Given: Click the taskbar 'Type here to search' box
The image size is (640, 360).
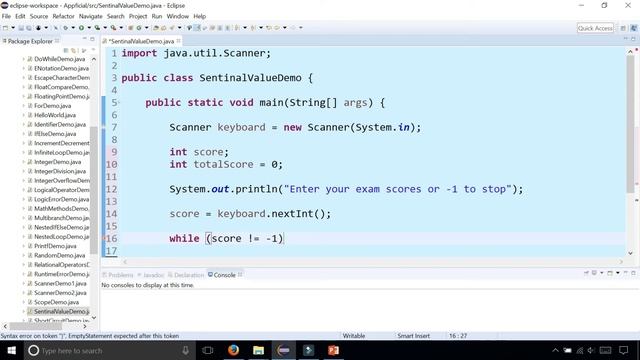Looking at the screenshot, I should pos(108,350).
